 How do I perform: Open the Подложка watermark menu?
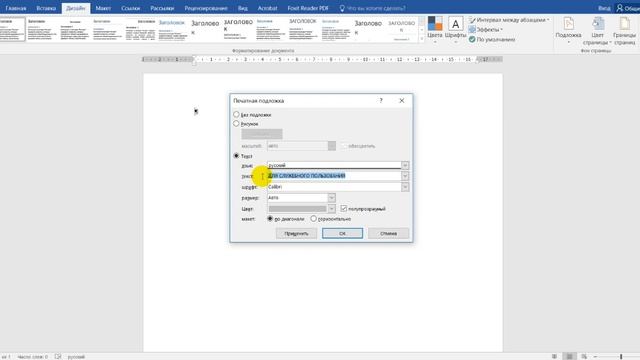568,31
